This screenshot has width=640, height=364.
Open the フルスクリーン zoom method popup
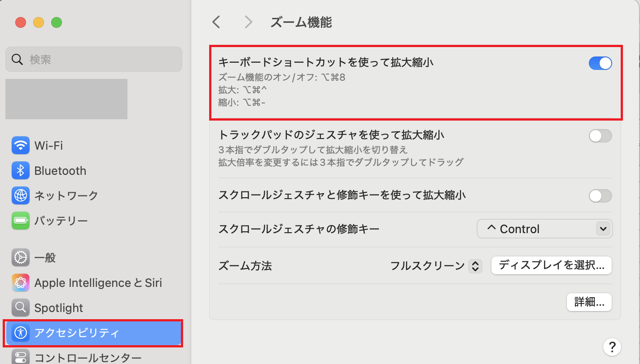click(x=436, y=266)
